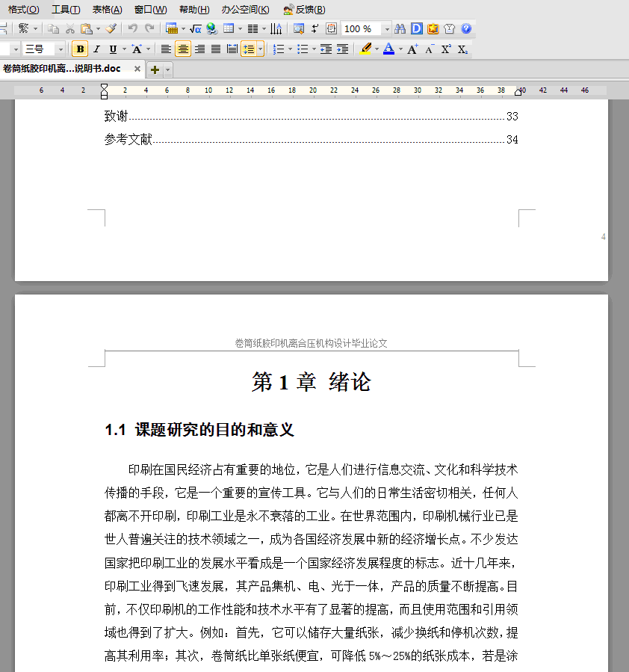Screen dimensions: 629x672
Task: Toggle Underline formatting
Action: (x=113, y=49)
